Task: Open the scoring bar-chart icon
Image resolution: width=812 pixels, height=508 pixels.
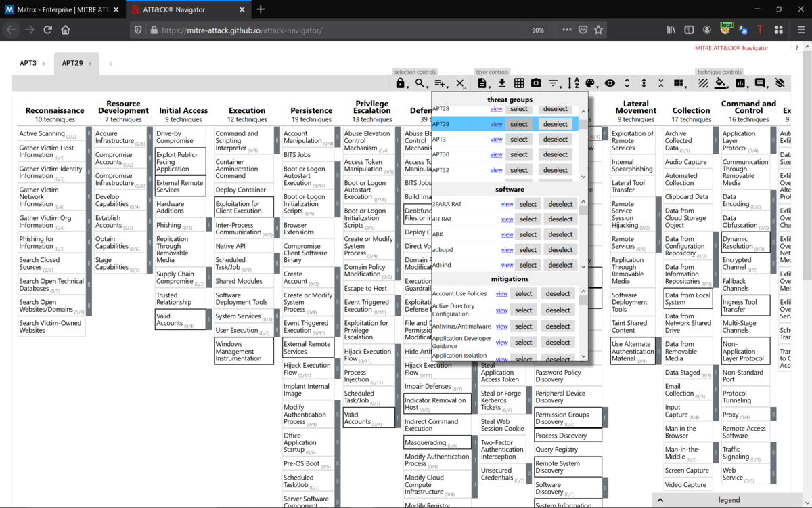Action: click(741, 83)
